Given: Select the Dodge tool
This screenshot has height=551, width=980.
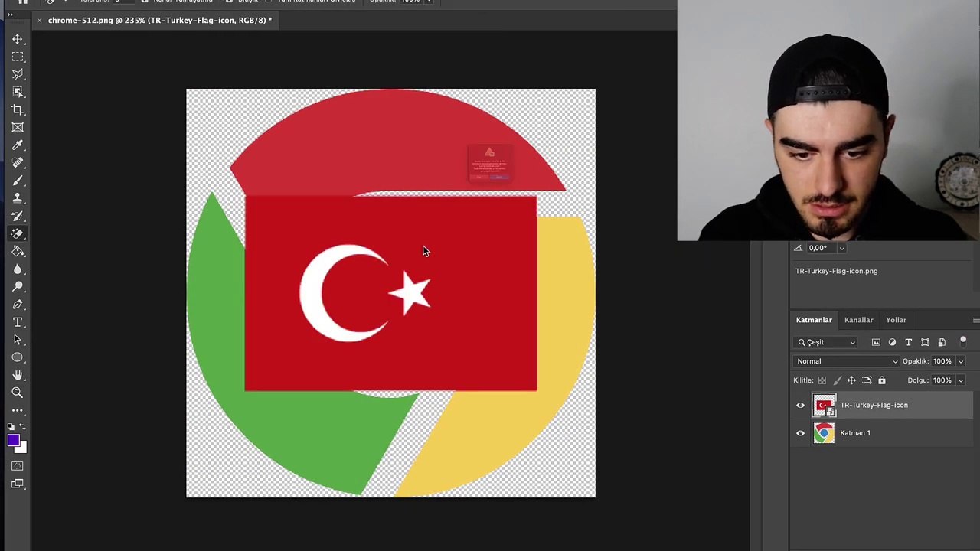Looking at the screenshot, I should point(18,287).
